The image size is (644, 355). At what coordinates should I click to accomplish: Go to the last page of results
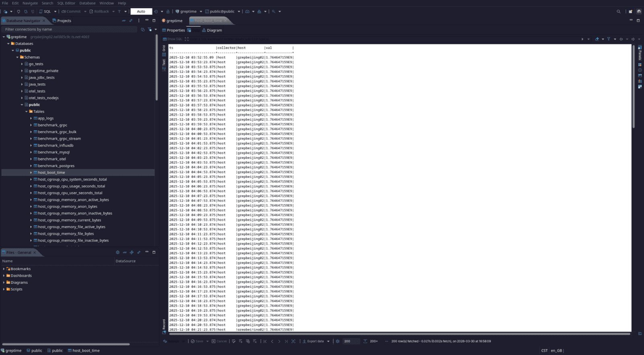coord(286,341)
